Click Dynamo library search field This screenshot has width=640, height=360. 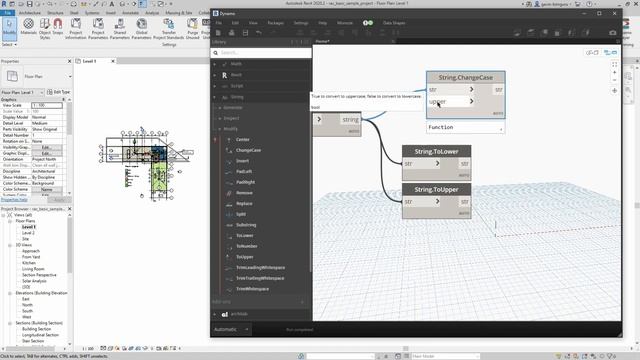tap(261, 53)
